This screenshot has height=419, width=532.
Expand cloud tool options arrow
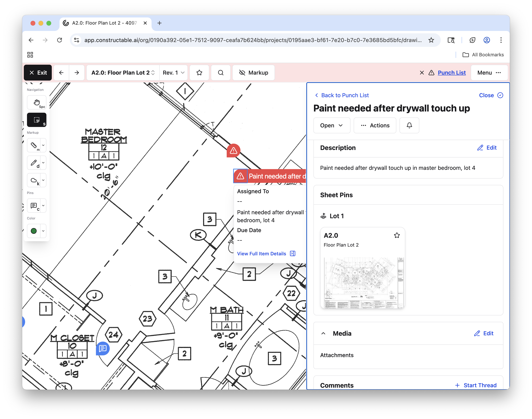[x=43, y=180]
